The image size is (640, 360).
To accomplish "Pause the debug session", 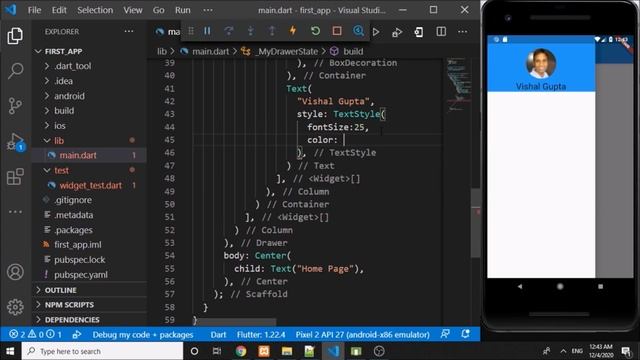I will pos(207,31).
